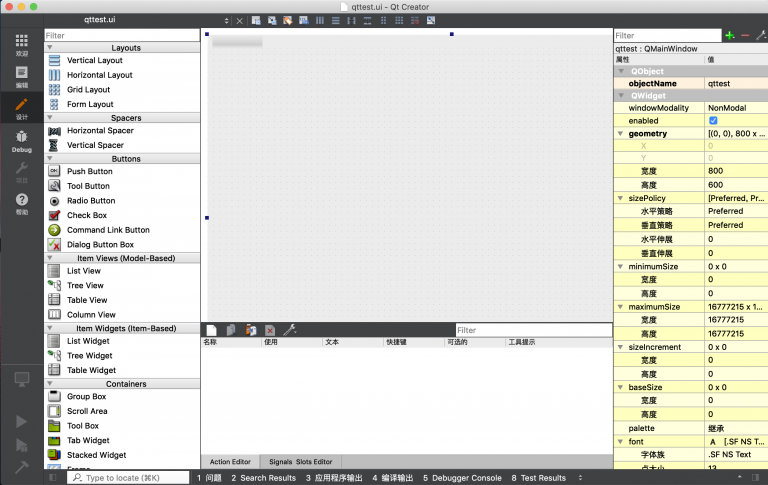
Task: Click the palette property value field
Action: (735, 428)
